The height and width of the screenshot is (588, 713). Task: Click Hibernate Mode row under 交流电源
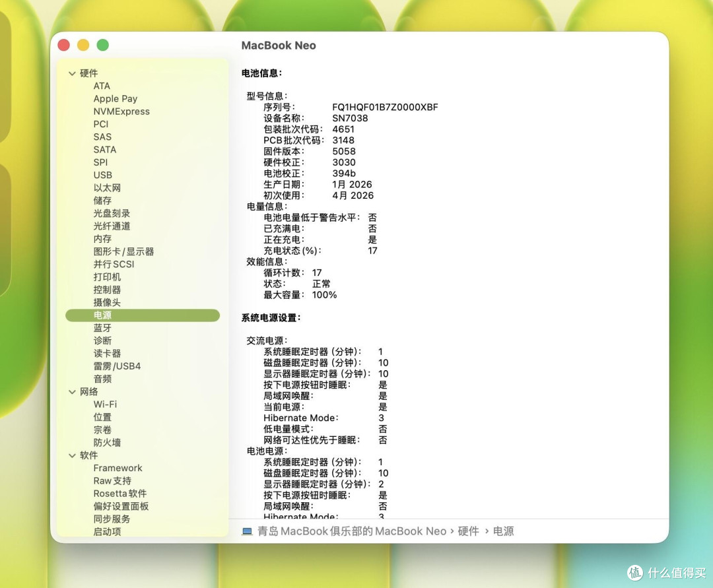click(323, 418)
